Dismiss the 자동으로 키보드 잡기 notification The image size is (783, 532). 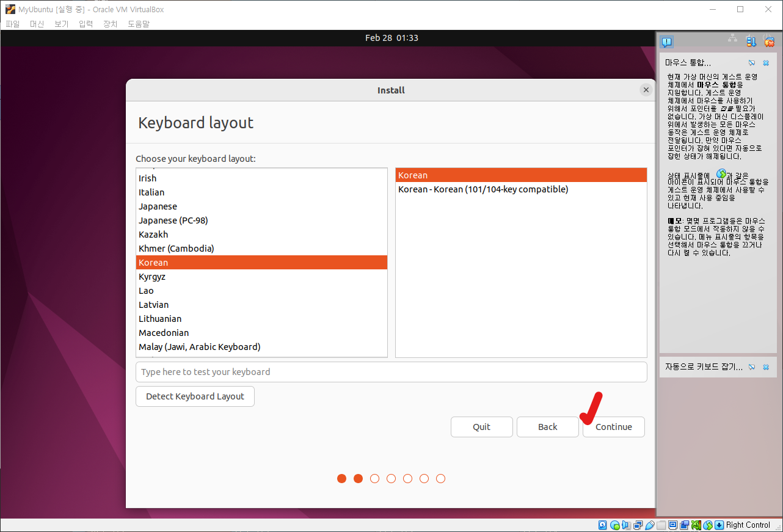pyautogui.click(x=766, y=367)
